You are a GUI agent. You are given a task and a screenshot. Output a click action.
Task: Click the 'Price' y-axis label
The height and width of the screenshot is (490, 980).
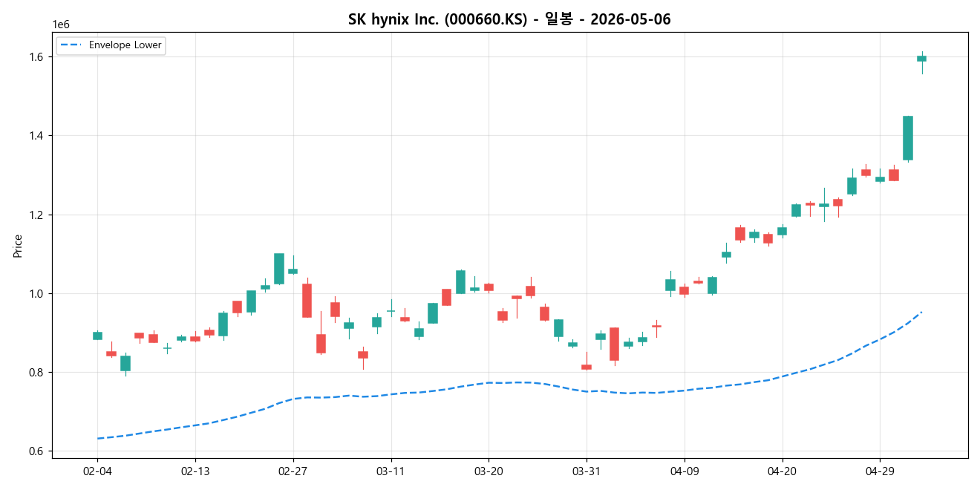click(x=18, y=246)
